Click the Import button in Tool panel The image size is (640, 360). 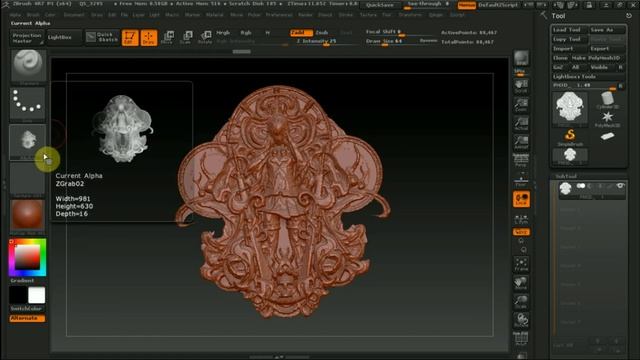pyautogui.click(x=569, y=49)
